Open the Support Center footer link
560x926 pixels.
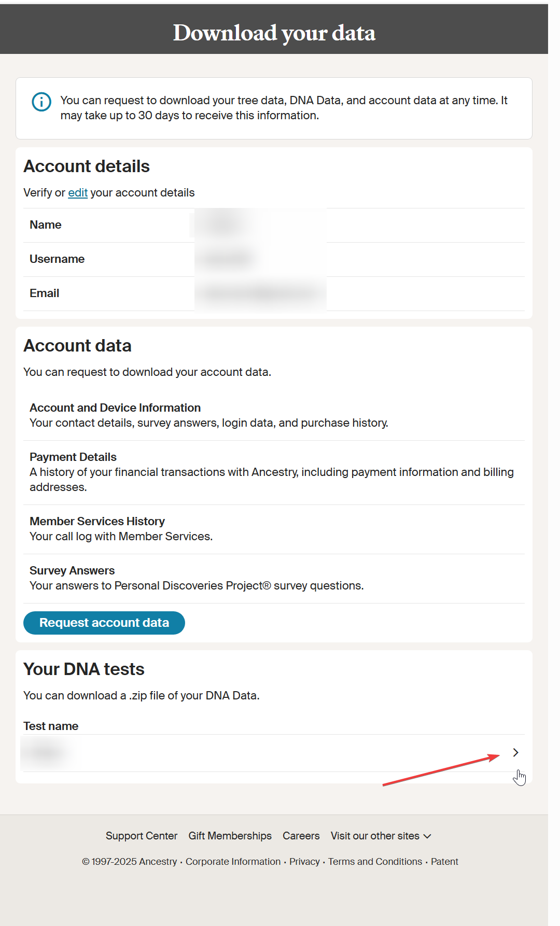(x=142, y=836)
